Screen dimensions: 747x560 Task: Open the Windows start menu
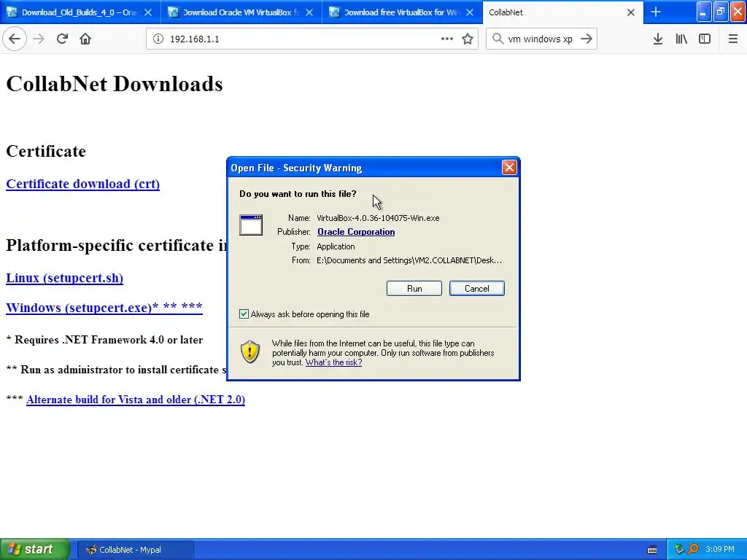tap(34, 549)
